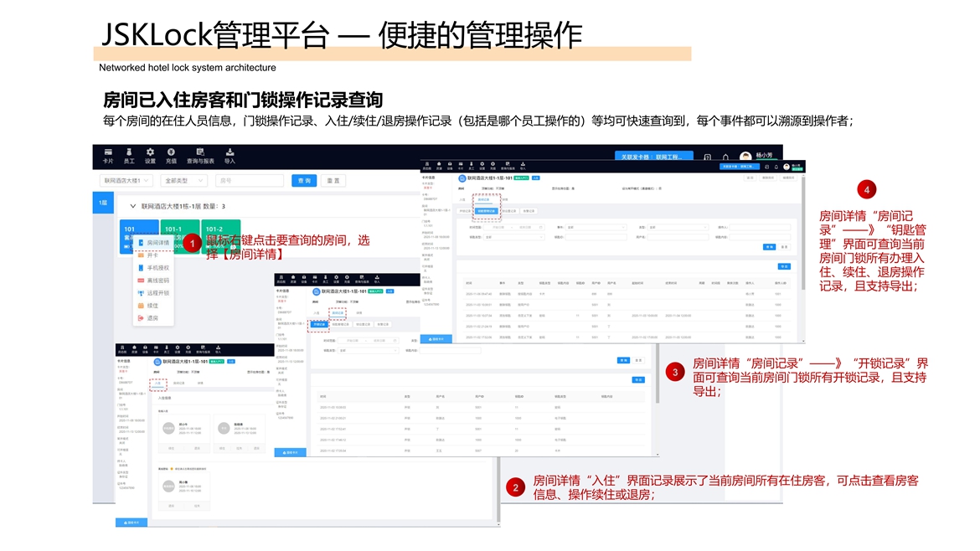Select 房间详情 from the context menu

157,243
